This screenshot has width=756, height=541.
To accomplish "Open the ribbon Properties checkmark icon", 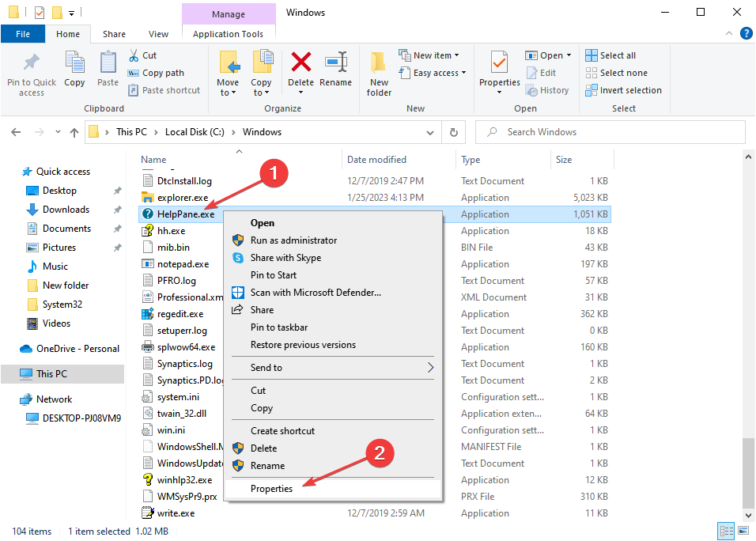I will tap(499, 62).
